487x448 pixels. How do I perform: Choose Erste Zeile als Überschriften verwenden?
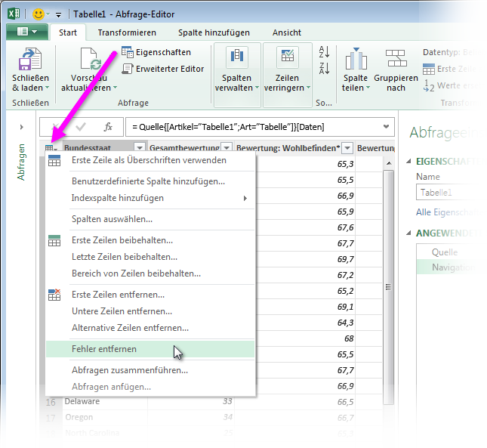(150, 160)
